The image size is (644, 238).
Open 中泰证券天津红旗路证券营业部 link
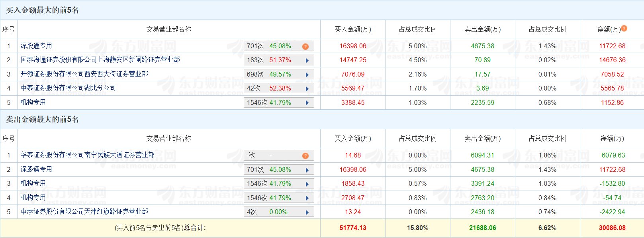[84, 212]
